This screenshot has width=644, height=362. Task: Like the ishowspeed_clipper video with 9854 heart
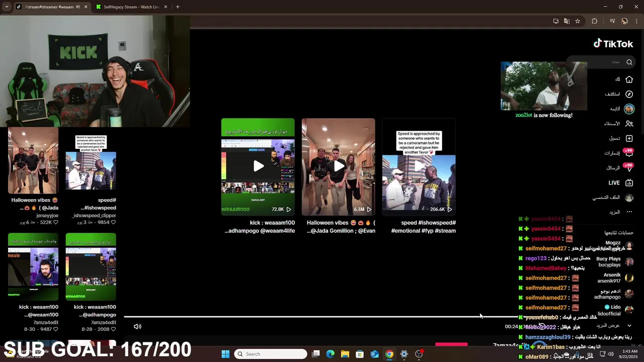coord(114,222)
